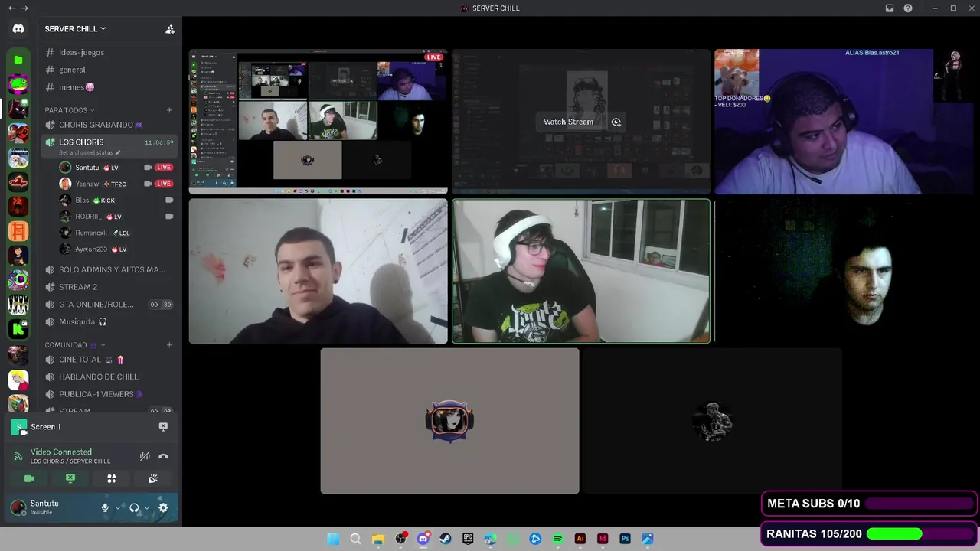Open the ideas-juegos text channel
This screenshot has width=980, height=551.
[x=109, y=53]
